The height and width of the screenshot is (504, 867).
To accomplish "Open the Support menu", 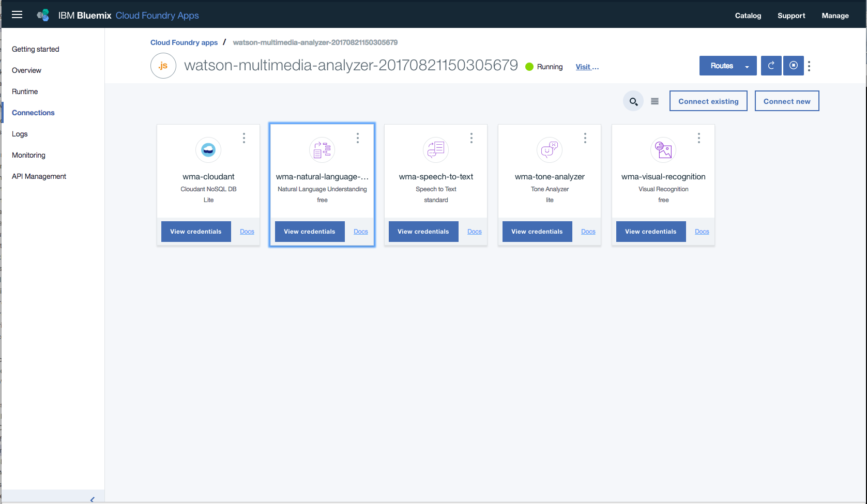I will click(x=792, y=16).
